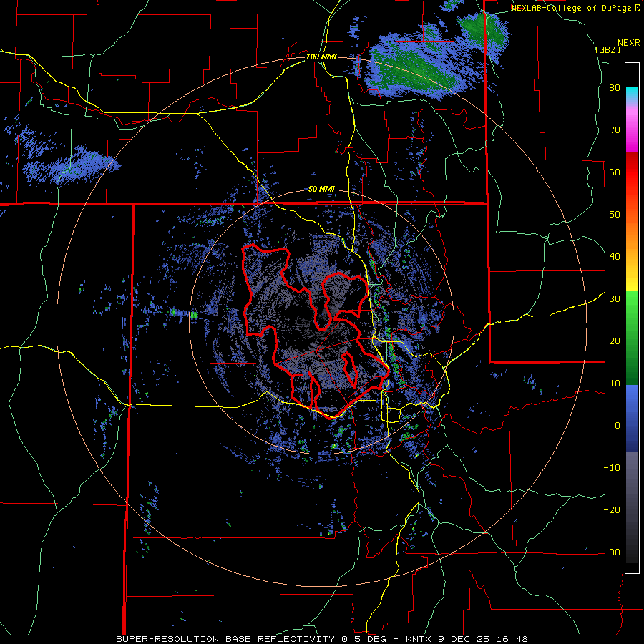Select the 0 value on the dBZ scale
The image size is (644, 644).
(617, 426)
